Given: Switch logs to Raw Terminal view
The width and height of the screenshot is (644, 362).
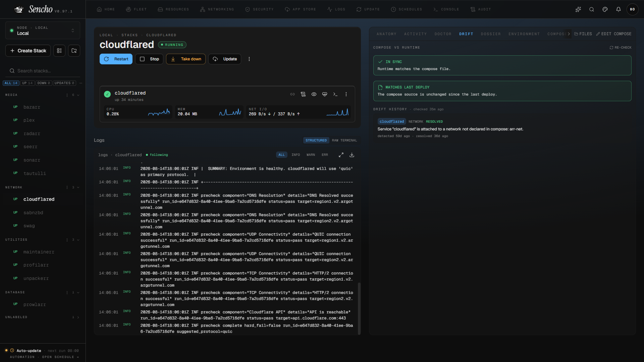Looking at the screenshot, I should (x=344, y=140).
